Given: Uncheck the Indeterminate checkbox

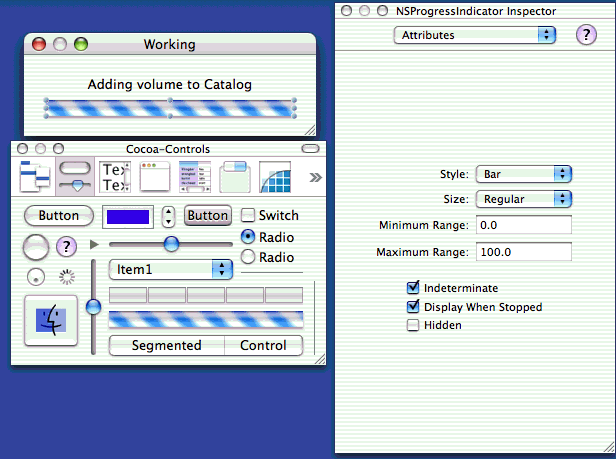Looking at the screenshot, I should click(x=413, y=288).
